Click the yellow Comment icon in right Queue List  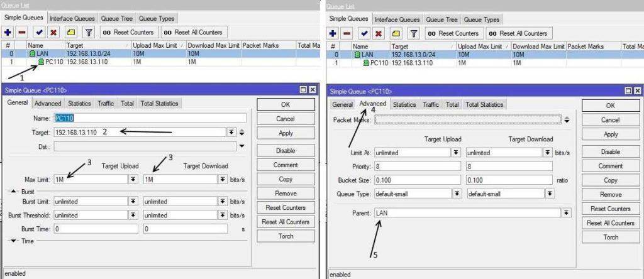(396, 33)
